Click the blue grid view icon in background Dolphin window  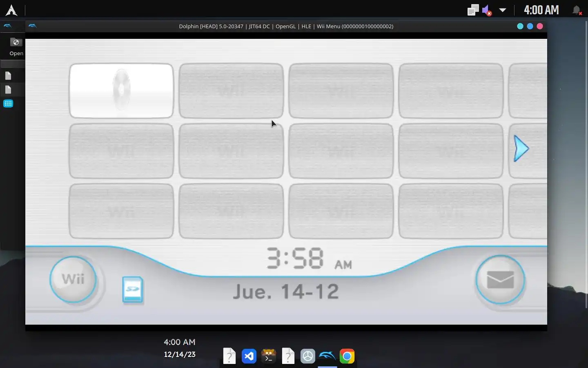(x=8, y=103)
